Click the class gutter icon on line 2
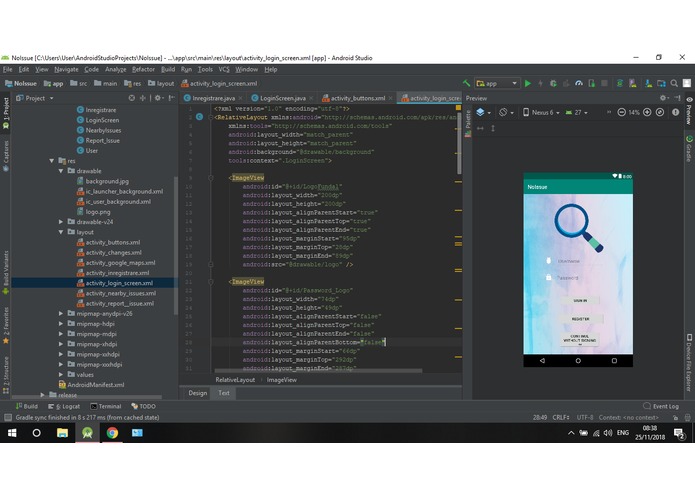This screenshot has height=494, width=695. click(199, 117)
